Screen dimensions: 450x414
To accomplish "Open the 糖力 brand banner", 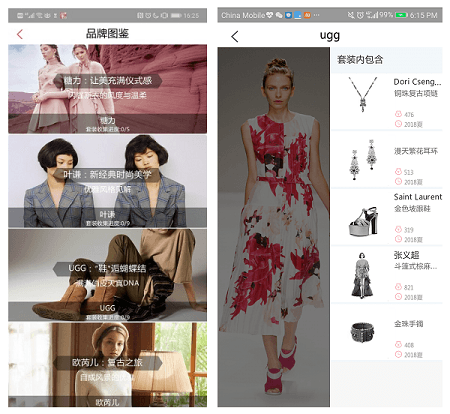I will [x=107, y=89].
